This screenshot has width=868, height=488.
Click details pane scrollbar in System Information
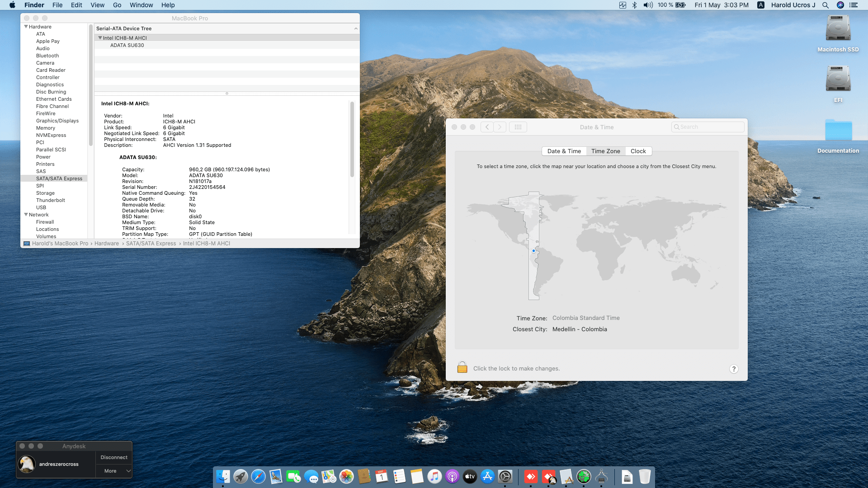tap(352, 139)
